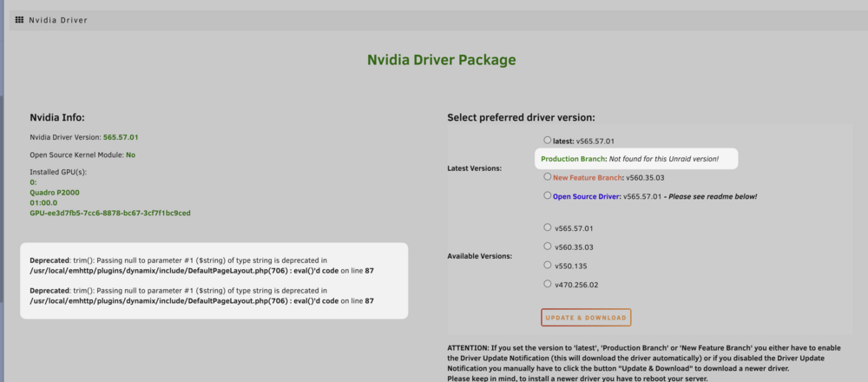Click the 'Nvidia Driver Package' heading
Viewport: 868px width, 382px height.
tap(441, 60)
